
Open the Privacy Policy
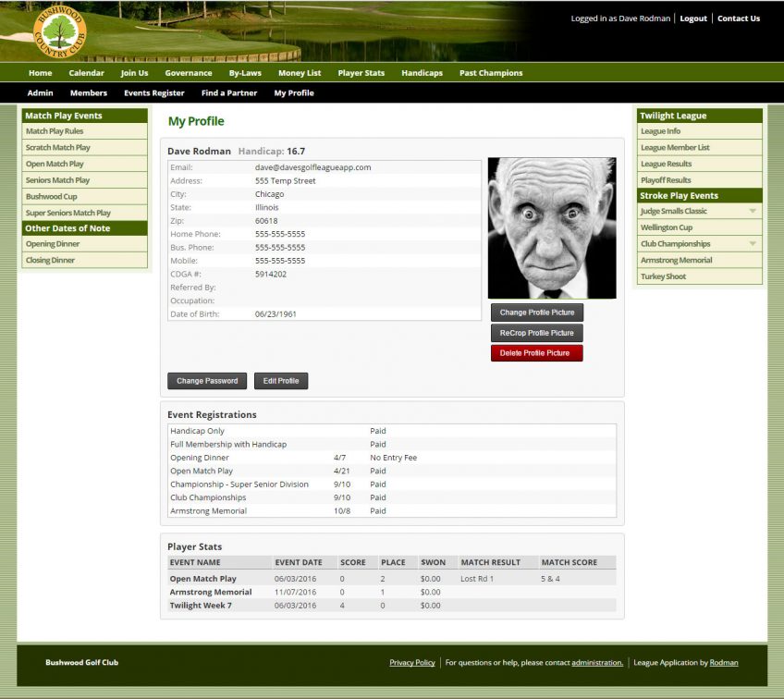412,662
